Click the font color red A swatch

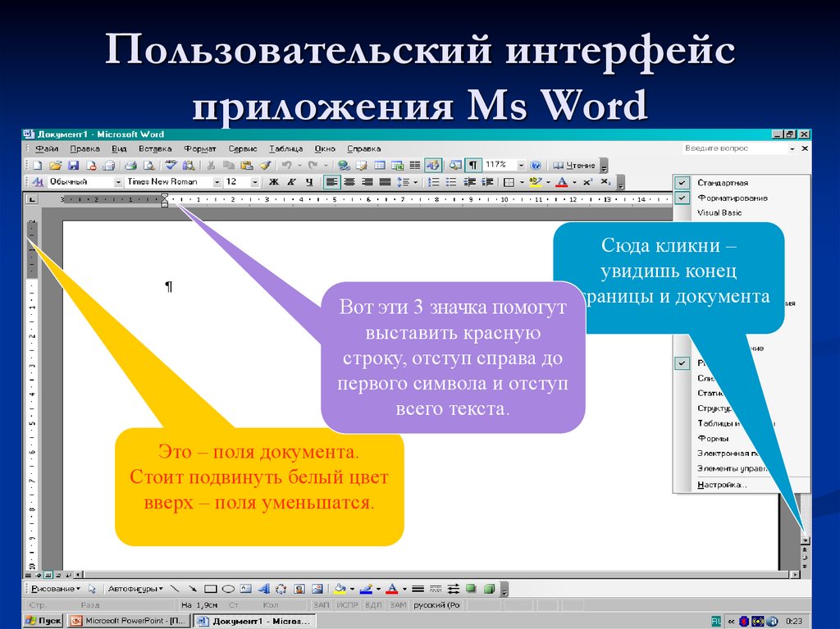click(x=561, y=182)
